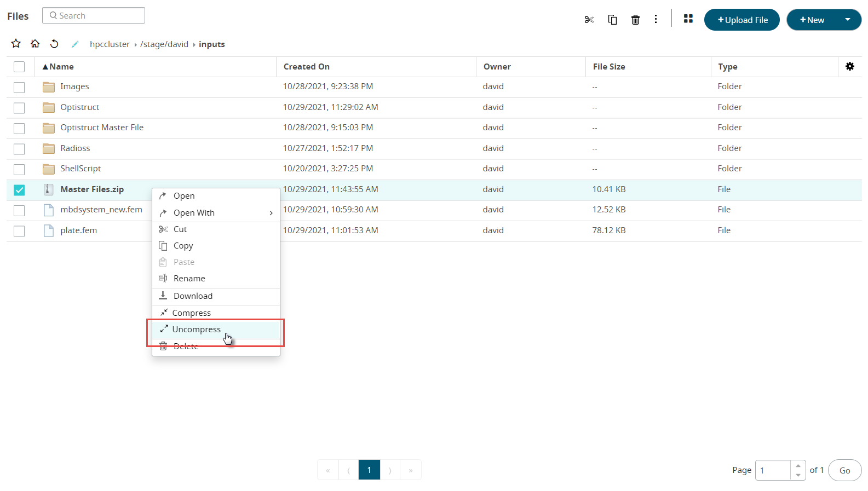Expand the New button dropdown arrow

click(847, 20)
